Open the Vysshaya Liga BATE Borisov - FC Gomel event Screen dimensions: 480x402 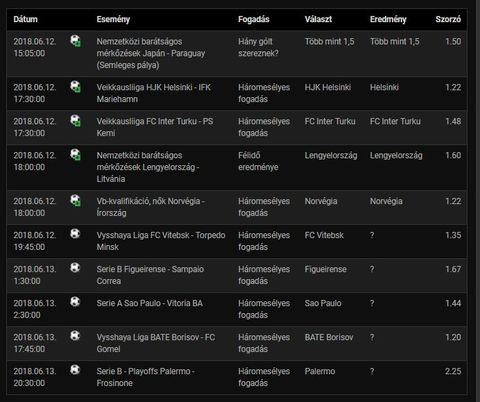pos(156,343)
